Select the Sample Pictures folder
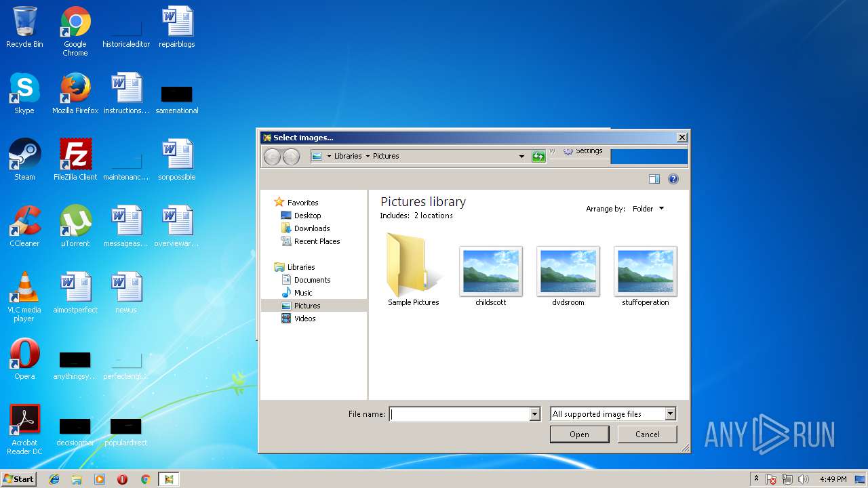This screenshot has width=868, height=488. pyautogui.click(x=414, y=270)
